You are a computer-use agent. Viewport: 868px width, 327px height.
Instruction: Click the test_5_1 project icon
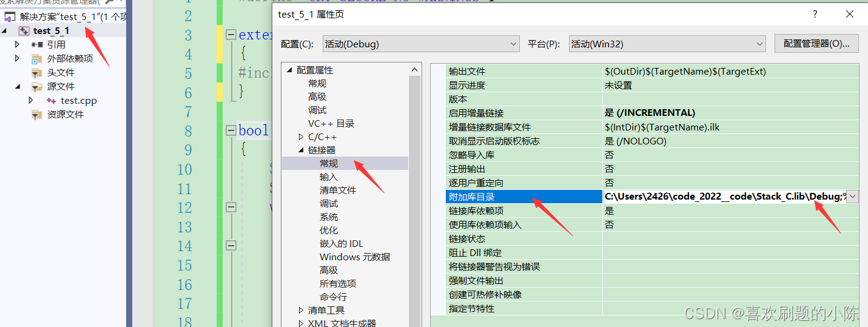pyautogui.click(x=24, y=31)
